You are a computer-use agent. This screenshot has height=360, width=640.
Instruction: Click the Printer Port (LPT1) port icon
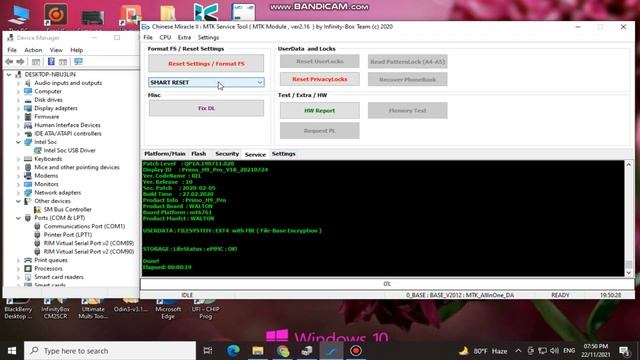click(x=38, y=235)
